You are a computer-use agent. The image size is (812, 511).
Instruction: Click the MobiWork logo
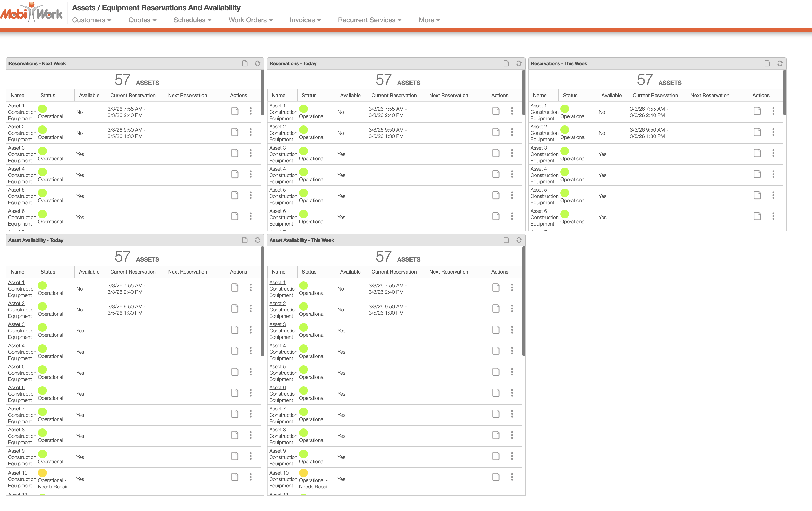31,13
